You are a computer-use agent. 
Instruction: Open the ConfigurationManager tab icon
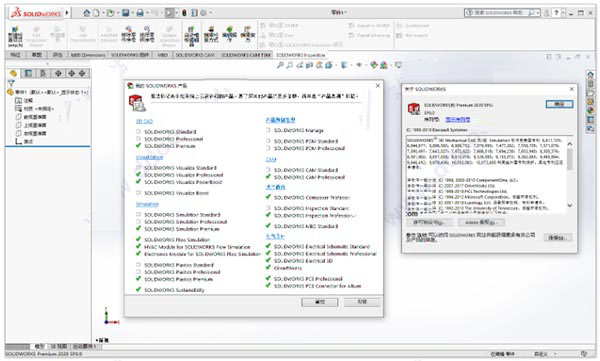[x=43, y=73]
